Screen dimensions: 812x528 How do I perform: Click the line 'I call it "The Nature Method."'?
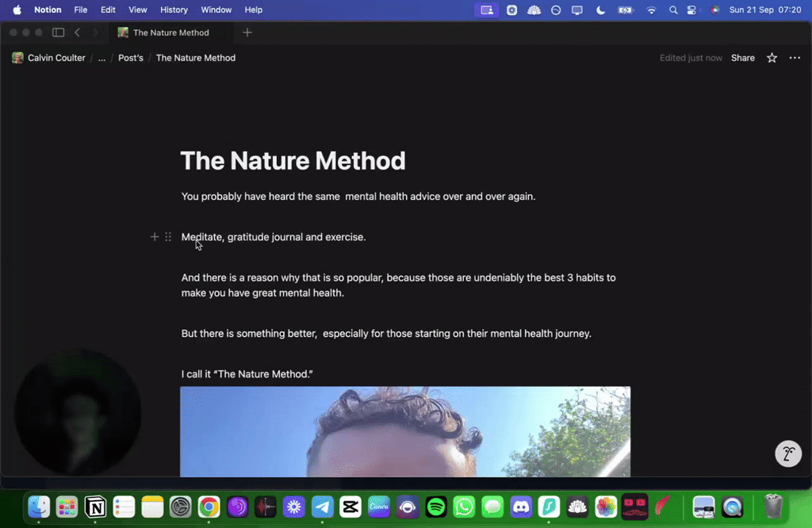pos(247,373)
